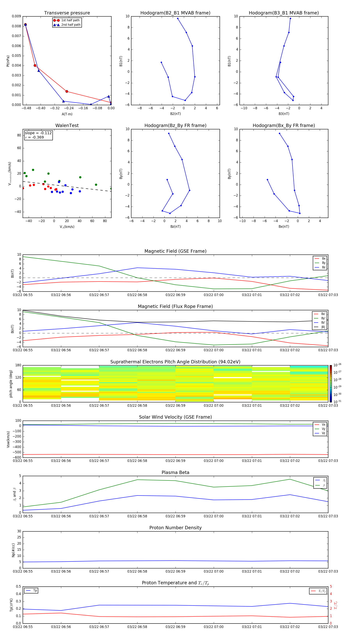
Task: Click the "Hodogram(B2_B1 MVAB frame)" title
Action: (175, 13)
